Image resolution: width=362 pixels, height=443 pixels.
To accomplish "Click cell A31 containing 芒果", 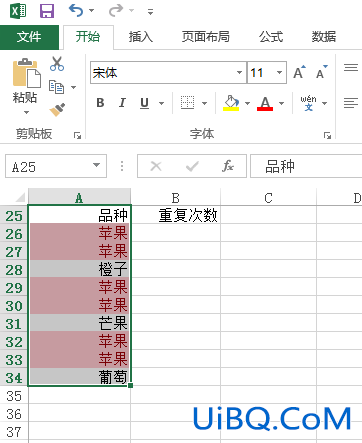I will 79,323.
